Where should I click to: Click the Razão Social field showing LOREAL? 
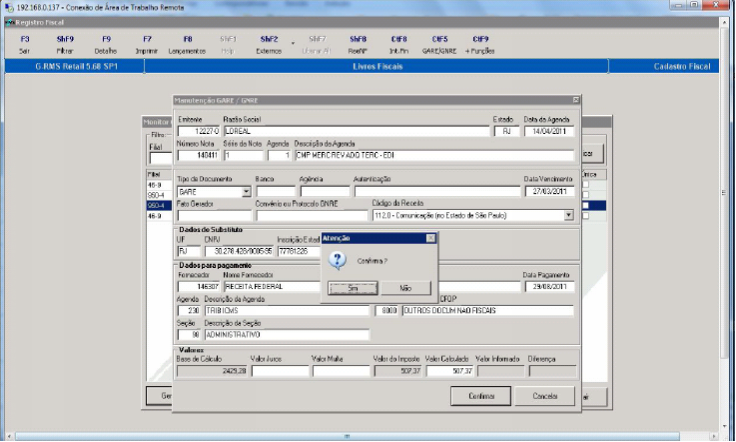[356, 131]
